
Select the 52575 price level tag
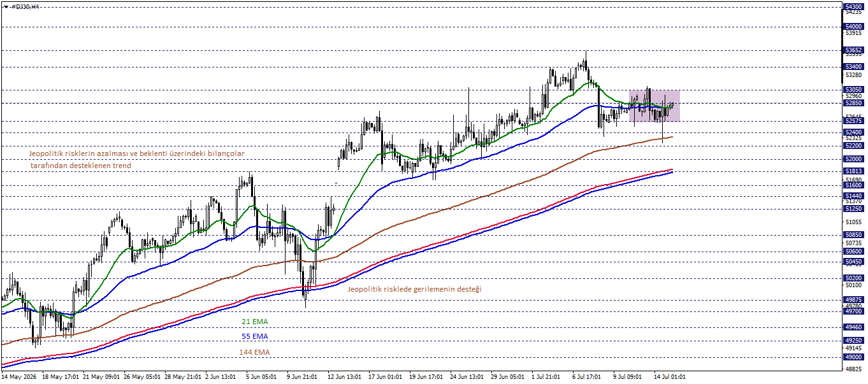853,120
